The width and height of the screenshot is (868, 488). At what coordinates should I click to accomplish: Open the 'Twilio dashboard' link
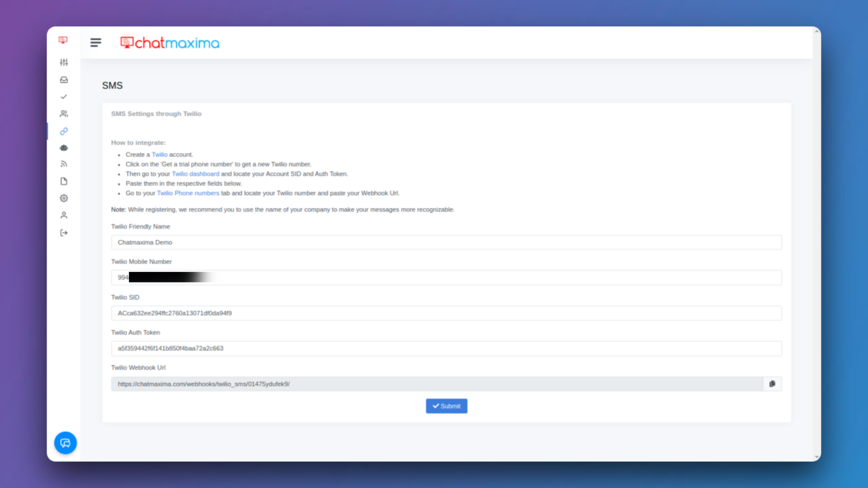pos(195,174)
